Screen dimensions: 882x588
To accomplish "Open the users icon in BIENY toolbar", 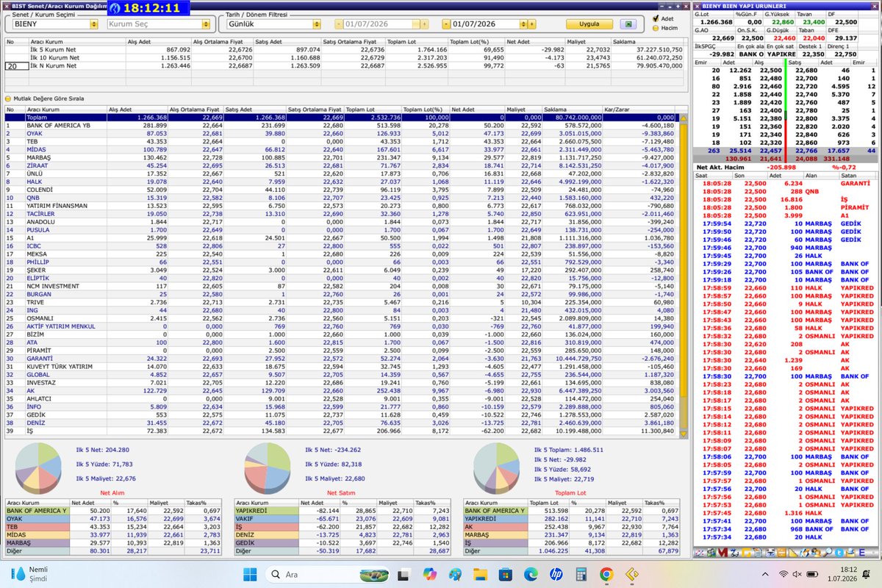I will point(816,552).
